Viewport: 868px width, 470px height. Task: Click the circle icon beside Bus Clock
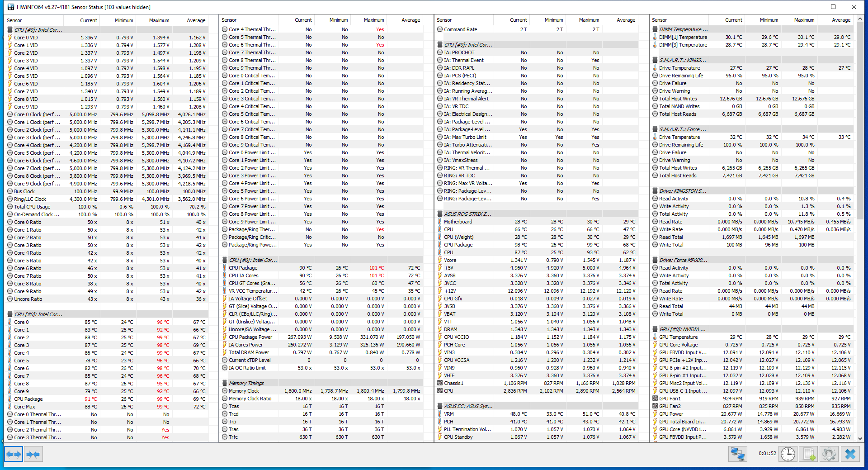[x=10, y=191]
